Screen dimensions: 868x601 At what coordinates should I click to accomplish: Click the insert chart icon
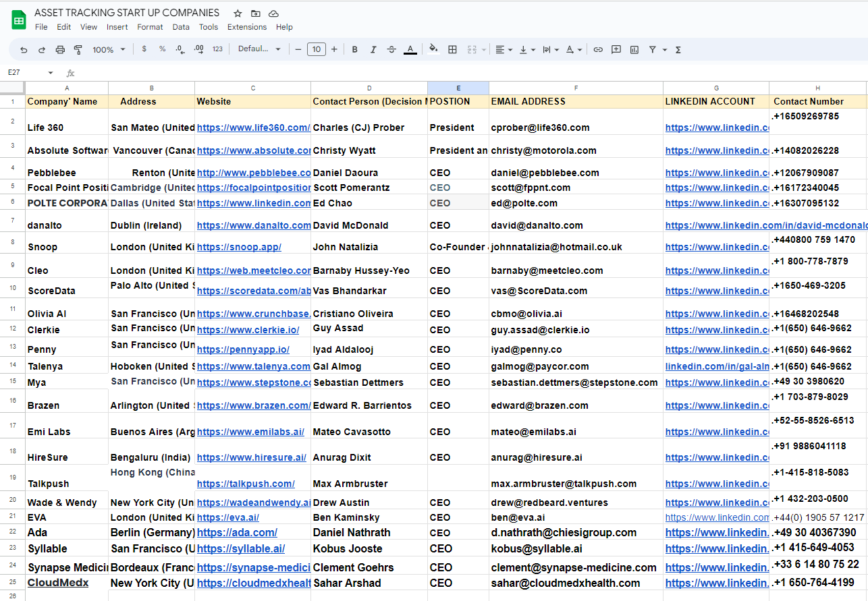(x=634, y=49)
